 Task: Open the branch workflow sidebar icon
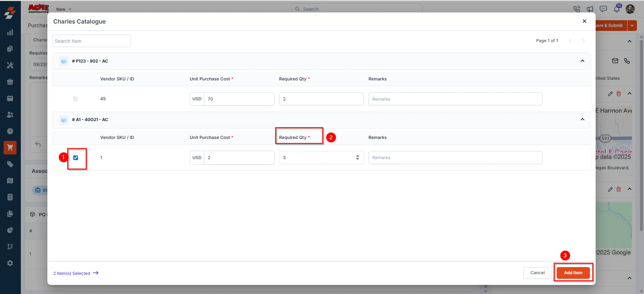click(x=10, y=247)
